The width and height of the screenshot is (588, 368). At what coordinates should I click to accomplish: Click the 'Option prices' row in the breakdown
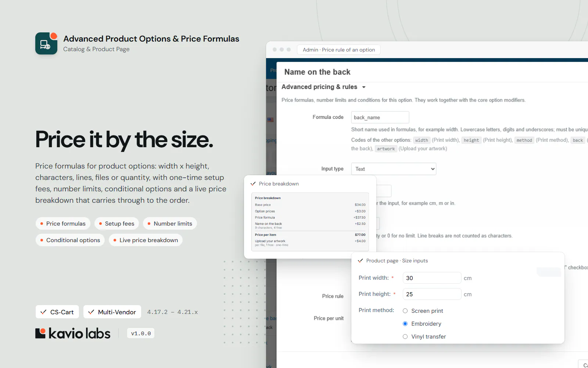(x=310, y=211)
